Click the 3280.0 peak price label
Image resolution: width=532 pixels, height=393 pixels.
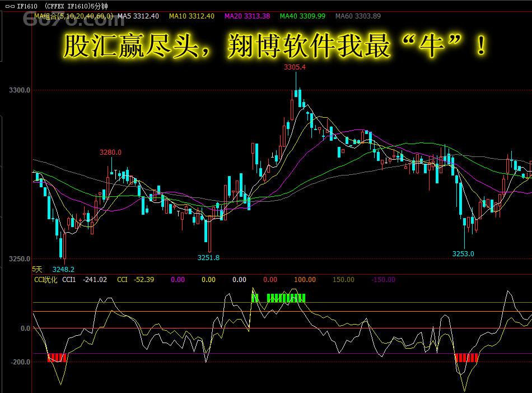pyautogui.click(x=111, y=152)
